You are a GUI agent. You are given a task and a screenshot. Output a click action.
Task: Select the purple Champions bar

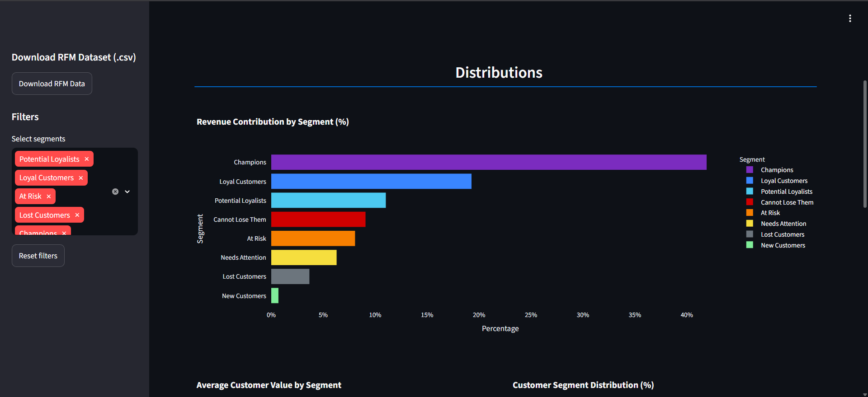point(489,162)
